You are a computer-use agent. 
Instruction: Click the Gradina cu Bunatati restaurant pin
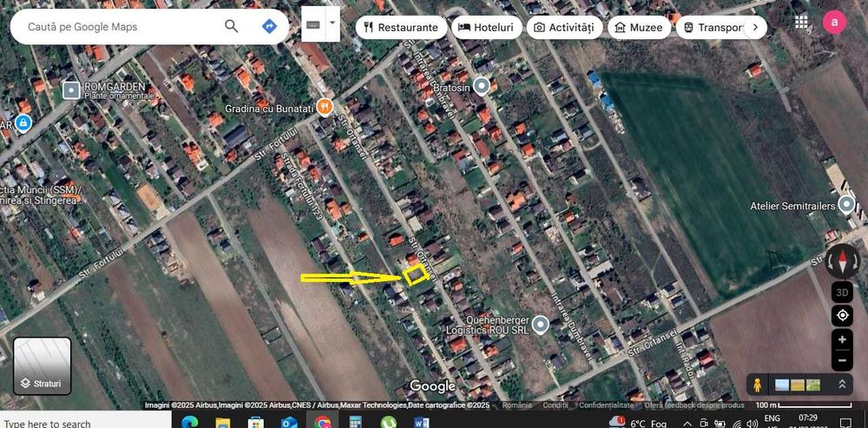(325, 107)
